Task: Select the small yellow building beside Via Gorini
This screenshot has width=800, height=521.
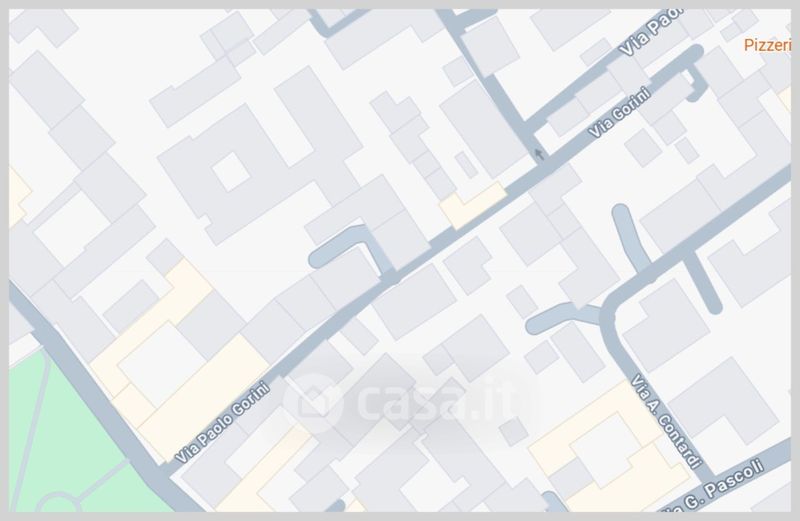Action: click(473, 205)
